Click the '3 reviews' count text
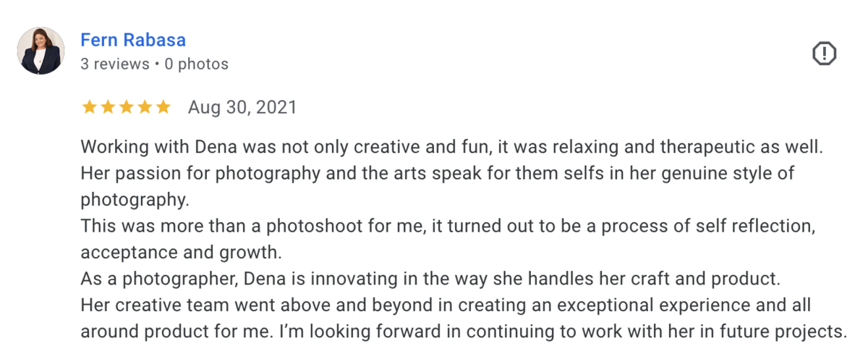Viewport: 868px width, 354px height. (114, 64)
